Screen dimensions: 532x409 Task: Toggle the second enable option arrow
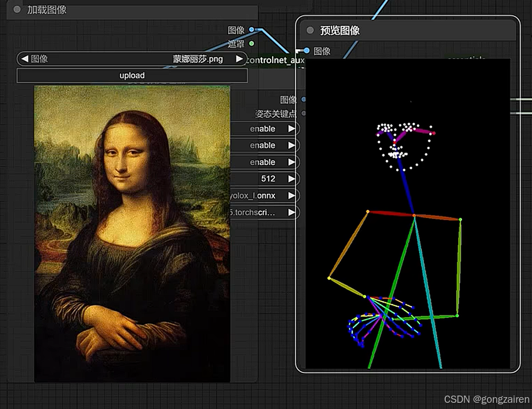[x=291, y=145]
